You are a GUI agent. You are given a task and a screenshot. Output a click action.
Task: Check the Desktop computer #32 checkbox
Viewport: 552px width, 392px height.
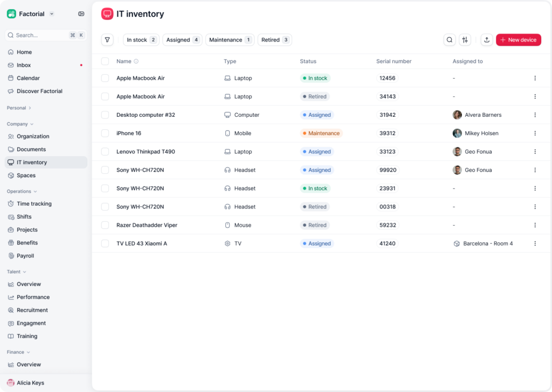tap(105, 115)
